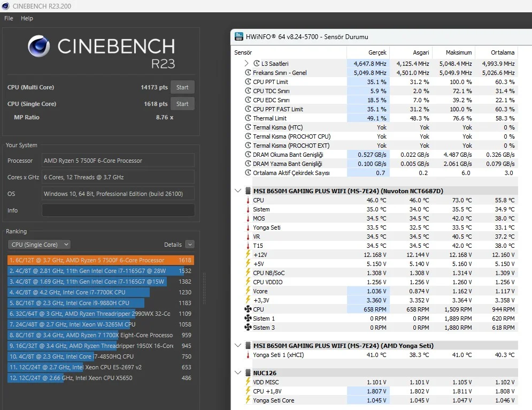The height and width of the screenshot is (410, 532).
Task: Click the clock icon beside DRAM Okuma Bant Genişliği
Action: [x=248, y=154]
